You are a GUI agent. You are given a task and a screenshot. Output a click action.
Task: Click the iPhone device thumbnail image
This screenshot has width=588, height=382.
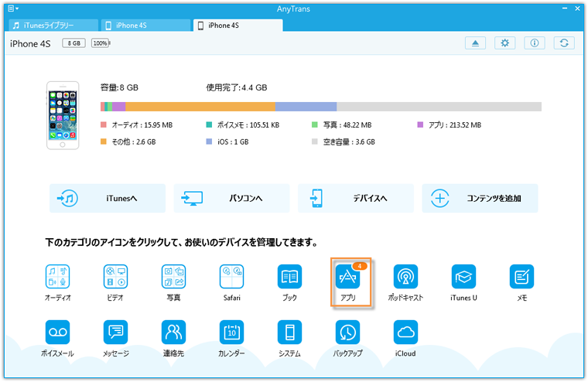pos(63,115)
